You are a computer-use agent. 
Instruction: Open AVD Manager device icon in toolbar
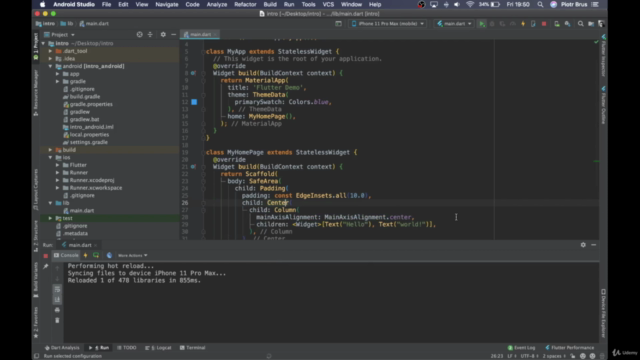pos(557,24)
